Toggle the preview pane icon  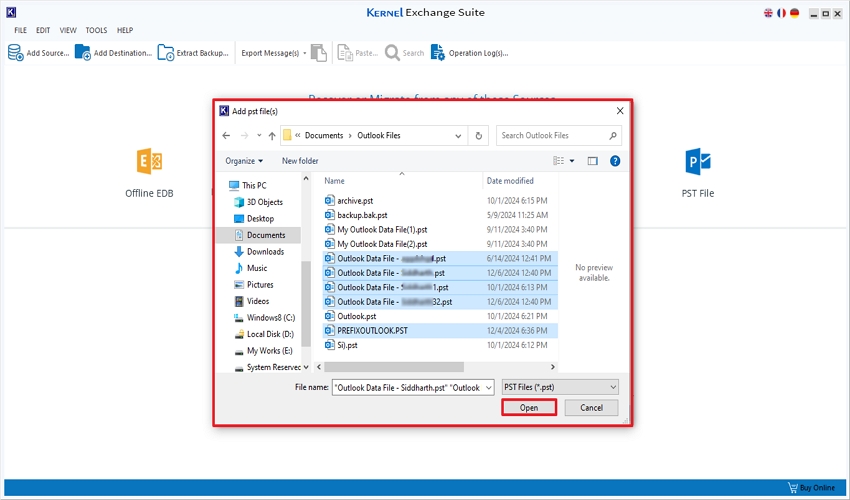tap(593, 161)
